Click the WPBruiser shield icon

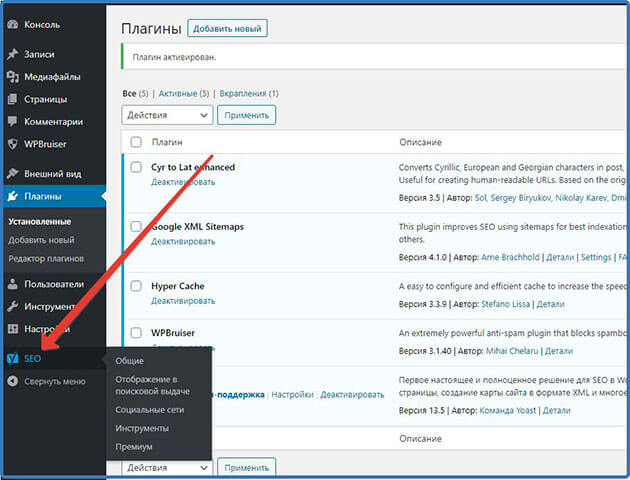13,144
